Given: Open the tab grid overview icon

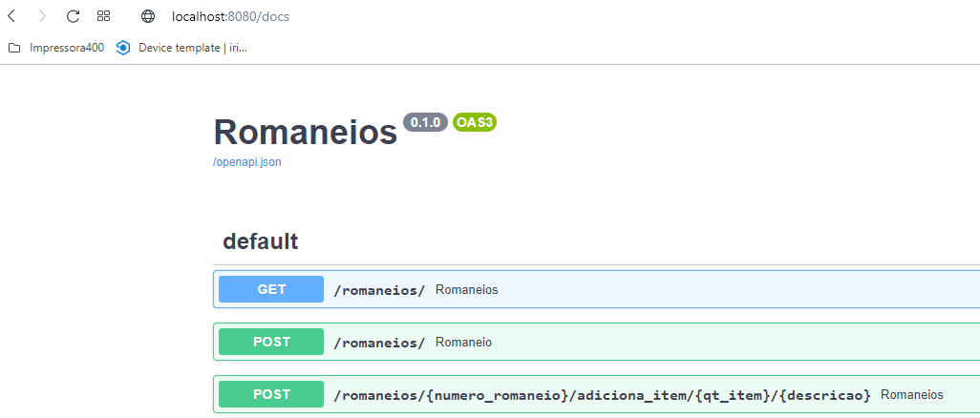Looking at the screenshot, I should (x=104, y=16).
